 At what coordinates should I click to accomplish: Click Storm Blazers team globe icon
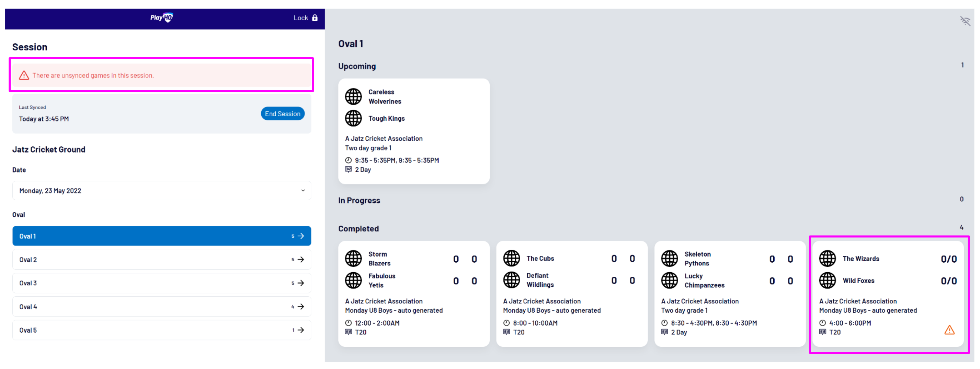point(353,259)
